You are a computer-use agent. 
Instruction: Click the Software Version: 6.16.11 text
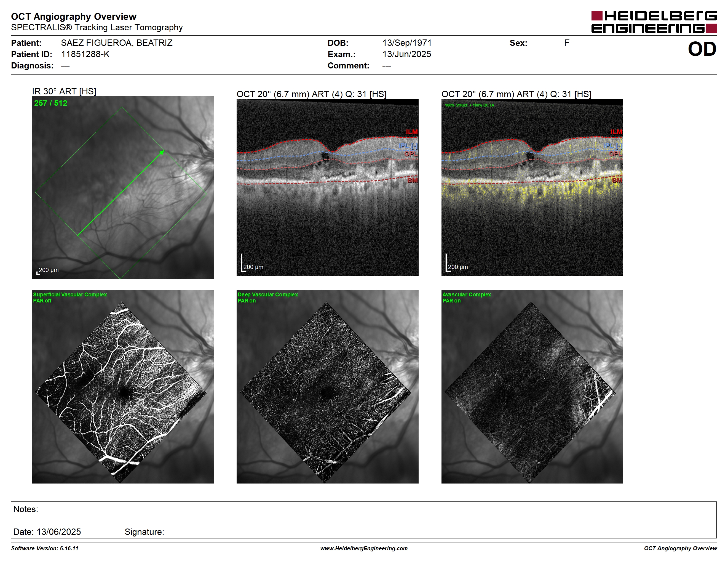(45, 548)
